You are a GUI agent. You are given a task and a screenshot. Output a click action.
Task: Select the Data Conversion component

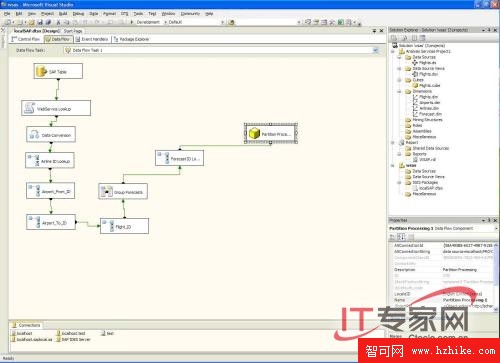[51, 135]
